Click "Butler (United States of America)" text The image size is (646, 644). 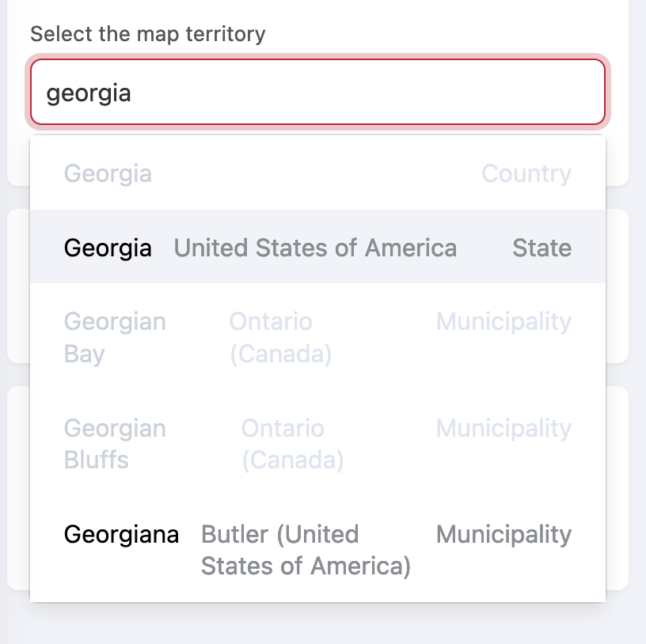coord(306,550)
